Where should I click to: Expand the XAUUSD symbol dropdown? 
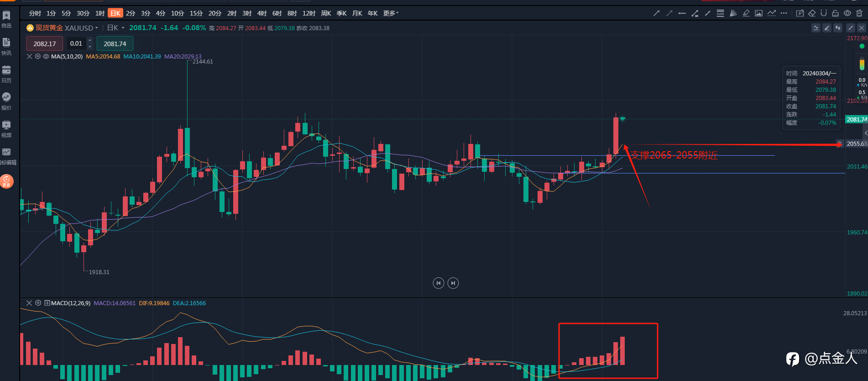[96, 28]
